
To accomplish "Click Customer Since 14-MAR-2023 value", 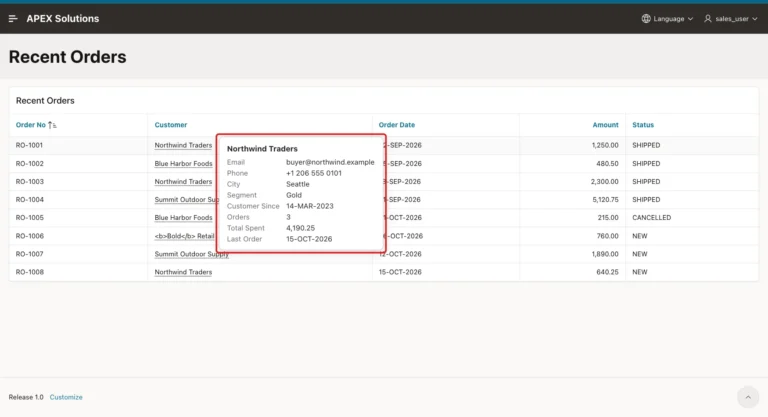I will click(x=310, y=206).
